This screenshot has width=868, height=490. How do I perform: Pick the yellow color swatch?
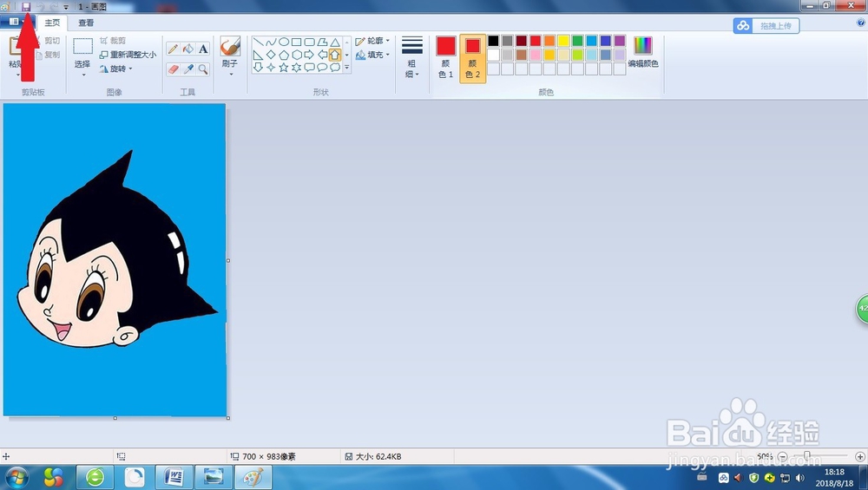(563, 41)
